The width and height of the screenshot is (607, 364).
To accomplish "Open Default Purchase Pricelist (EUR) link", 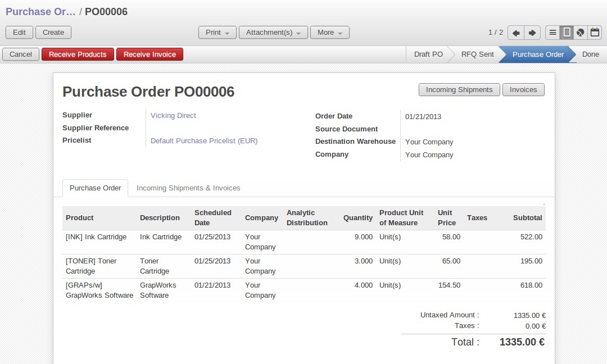I will (x=204, y=141).
